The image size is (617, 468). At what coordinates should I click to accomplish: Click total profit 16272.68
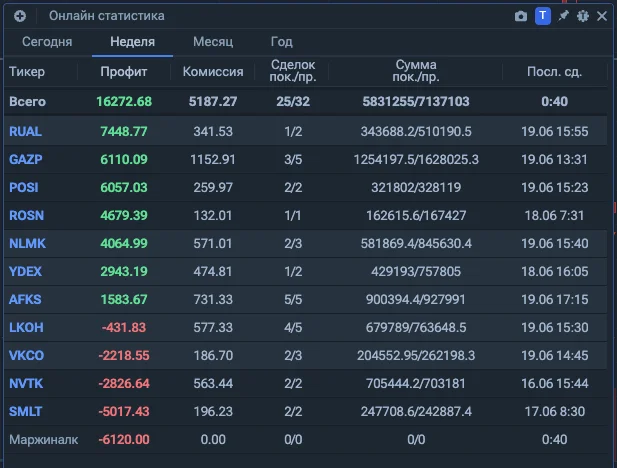124,102
